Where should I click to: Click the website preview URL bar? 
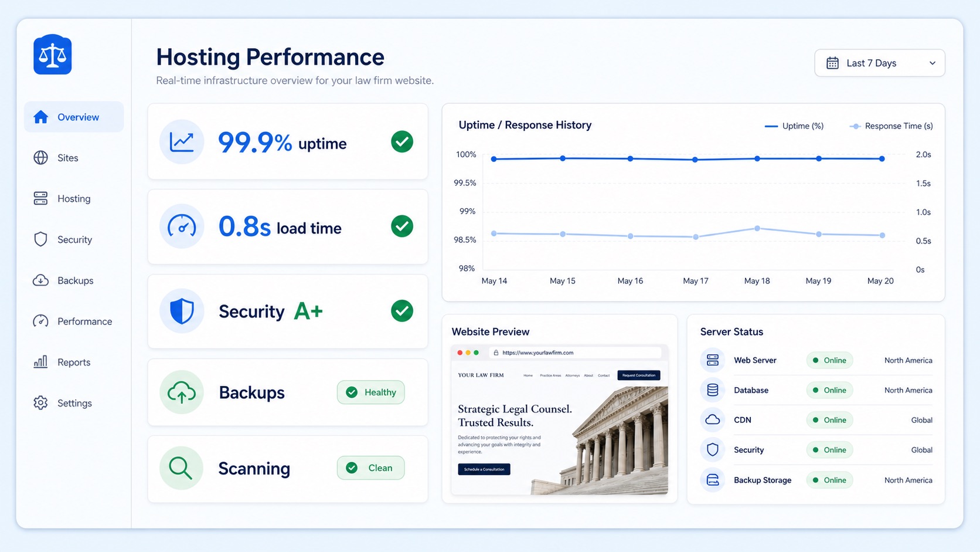coord(576,353)
